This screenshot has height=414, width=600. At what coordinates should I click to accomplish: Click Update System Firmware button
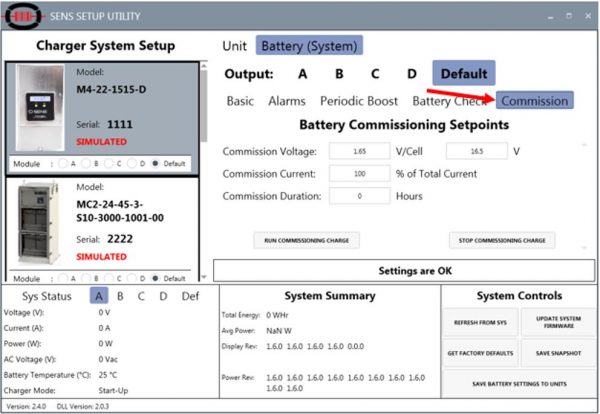(x=558, y=322)
